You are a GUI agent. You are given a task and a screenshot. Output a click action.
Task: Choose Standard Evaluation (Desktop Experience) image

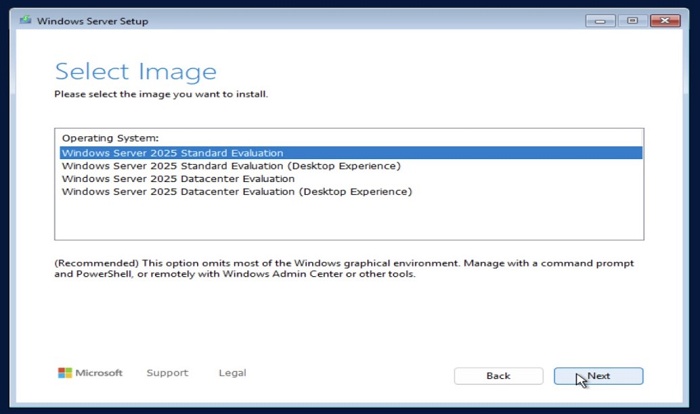click(x=351, y=166)
